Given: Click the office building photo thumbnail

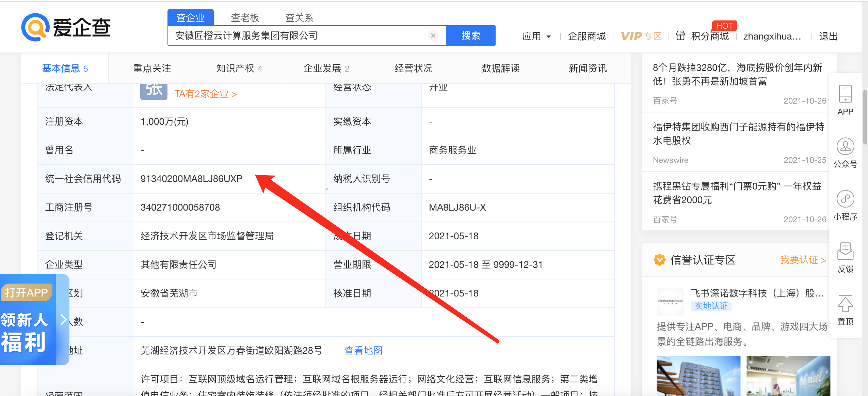Looking at the screenshot, I should point(698,376).
